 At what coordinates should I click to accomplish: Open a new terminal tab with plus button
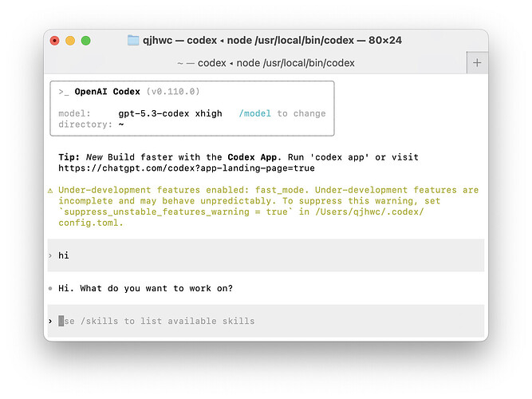[477, 62]
